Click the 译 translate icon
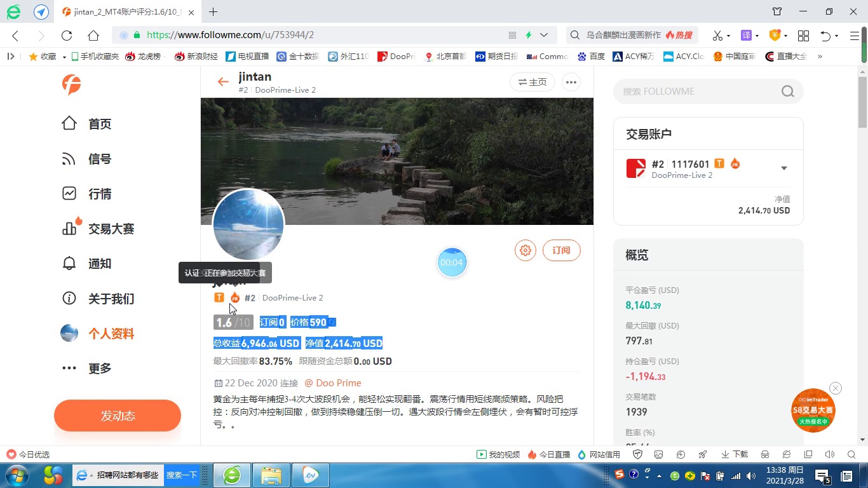The height and width of the screenshot is (488, 868). [x=747, y=36]
